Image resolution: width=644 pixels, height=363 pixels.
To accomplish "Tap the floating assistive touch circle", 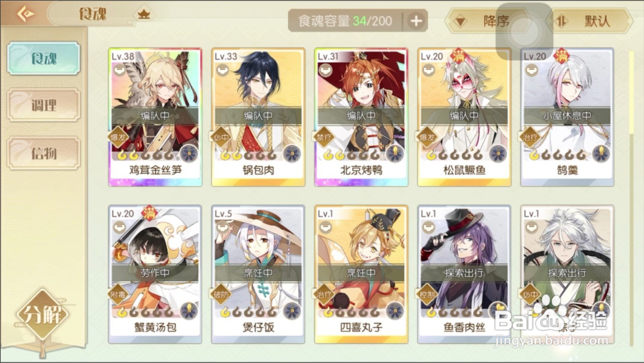I will click(x=524, y=32).
